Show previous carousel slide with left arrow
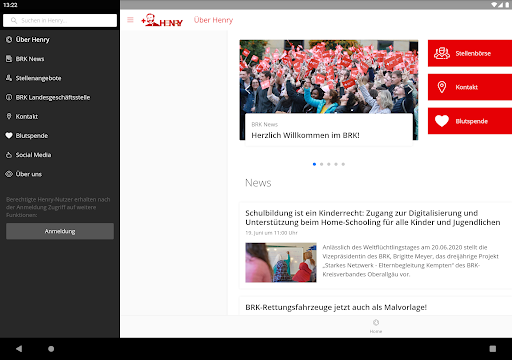This screenshot has height=360, width=512. (247, 90)
